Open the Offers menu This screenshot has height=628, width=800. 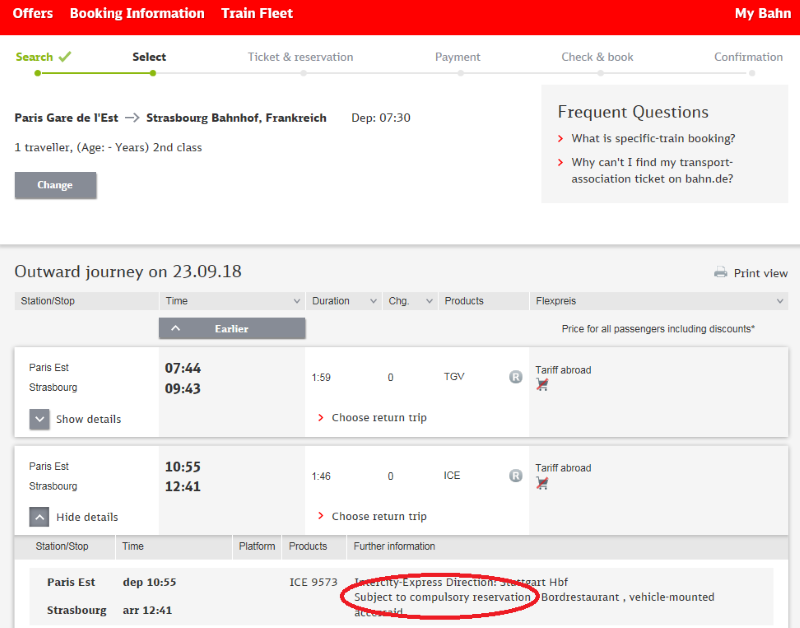pos(33,13)
